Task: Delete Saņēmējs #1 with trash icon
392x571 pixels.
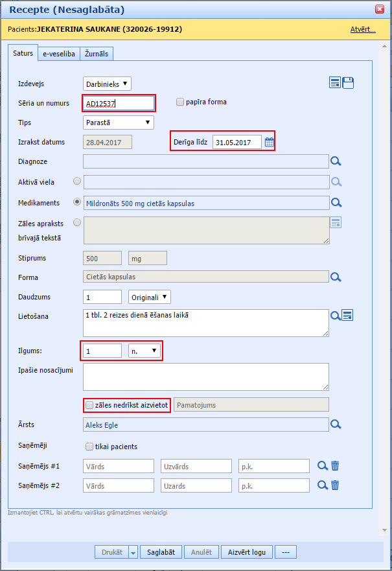Action: tap(335, 466)
